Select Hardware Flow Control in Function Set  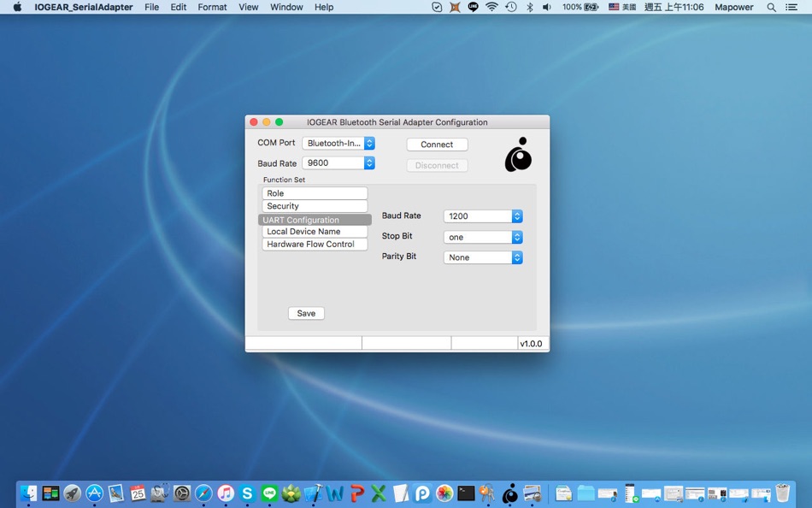click(x=315, y=245)
